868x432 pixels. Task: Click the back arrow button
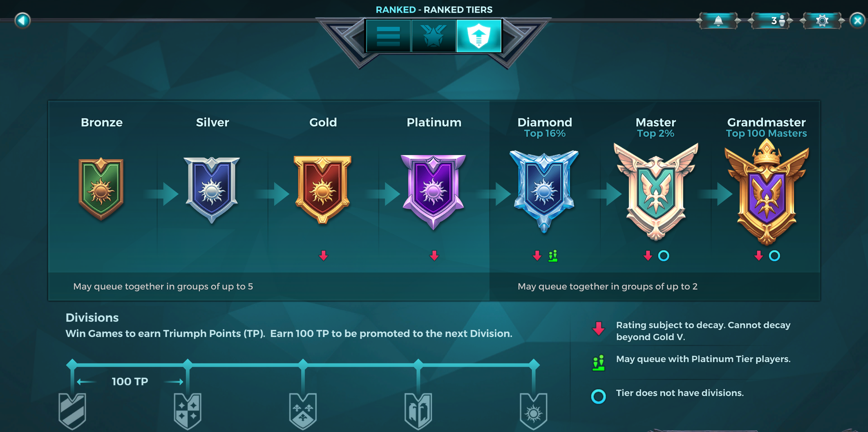coord(23,20)
